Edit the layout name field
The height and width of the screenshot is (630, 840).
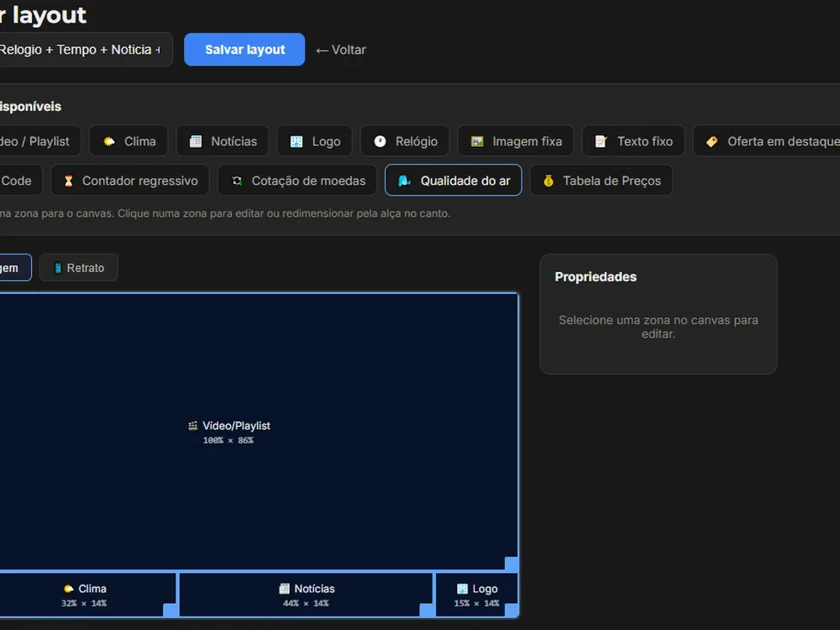click(x=86, y=50)
